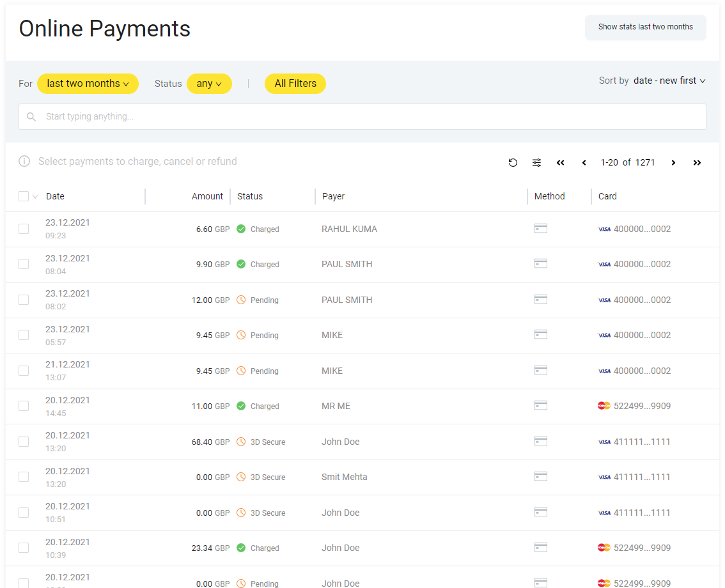This screenshot has width=725, height=588.
Task: Click the Card column header
Action: click(x=607, y=196)
